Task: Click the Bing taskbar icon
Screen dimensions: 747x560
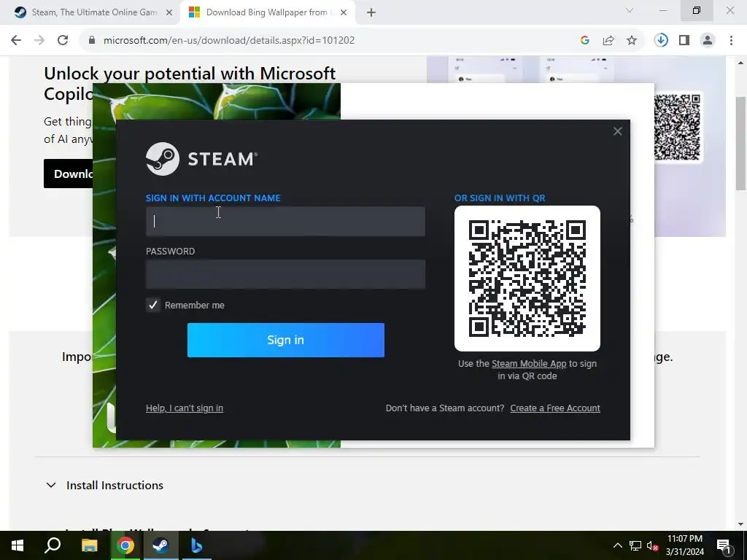Action: 196,545
